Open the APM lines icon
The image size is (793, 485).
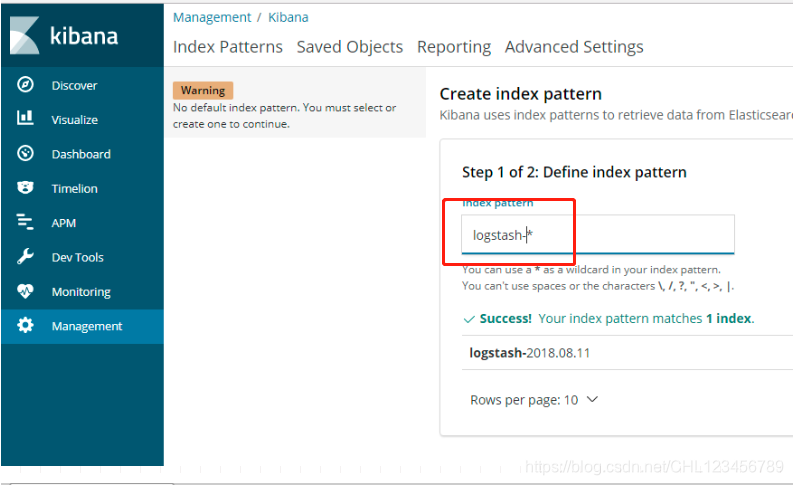click(x=25, y=222)
